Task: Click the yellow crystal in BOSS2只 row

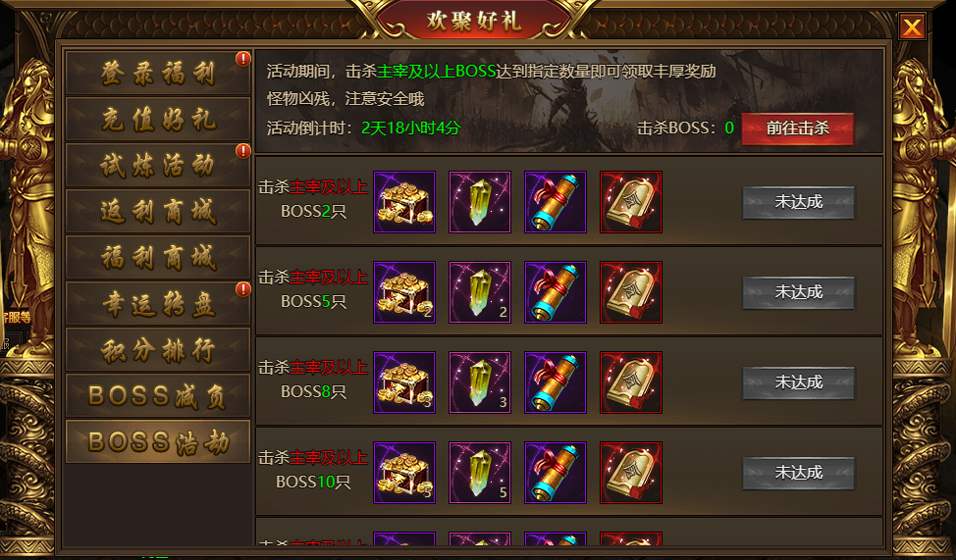Action: [480, 202]
